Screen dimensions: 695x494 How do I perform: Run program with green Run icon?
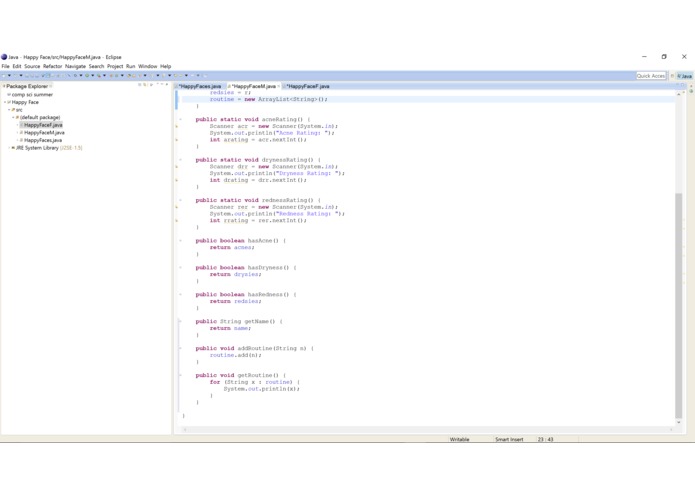(x=87, y=76)
